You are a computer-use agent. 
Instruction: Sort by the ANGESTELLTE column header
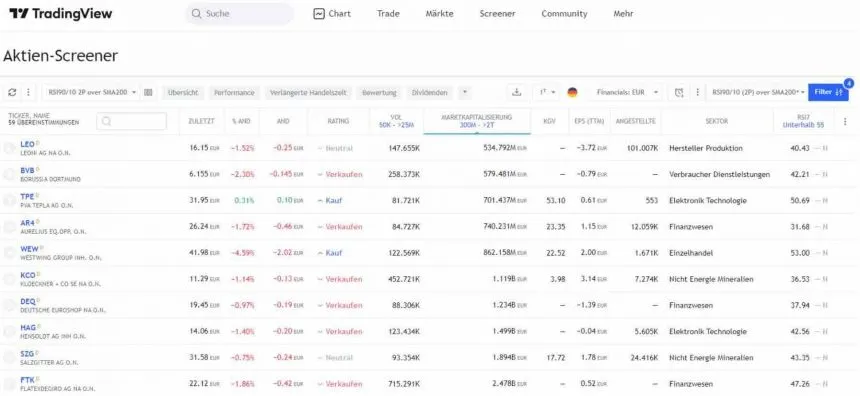[x=636, y=121]
